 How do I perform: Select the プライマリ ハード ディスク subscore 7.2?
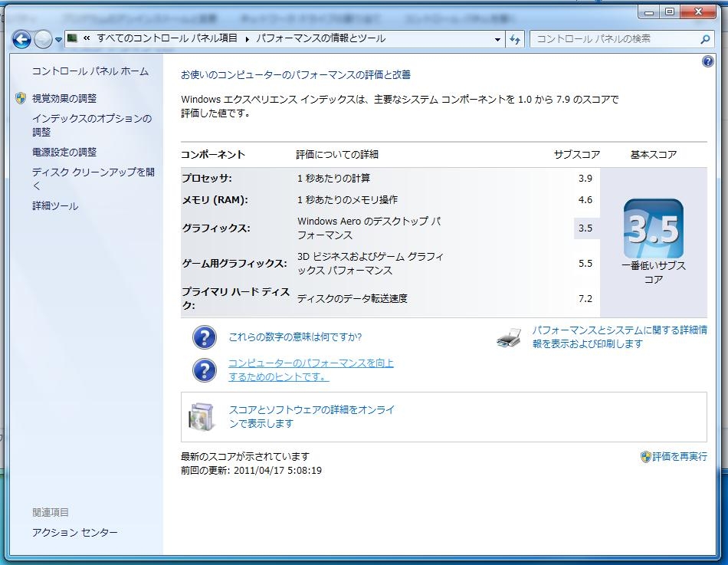[585, 299]
